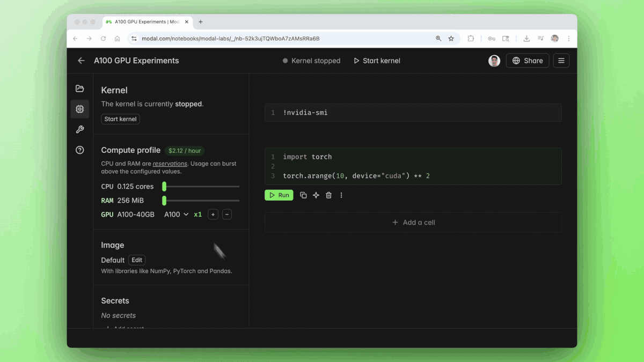Delete the cell with trash icon
Image resolution: width=644 pixels, height=362 pixels.
pyautogui.click(x=329, y=195)
